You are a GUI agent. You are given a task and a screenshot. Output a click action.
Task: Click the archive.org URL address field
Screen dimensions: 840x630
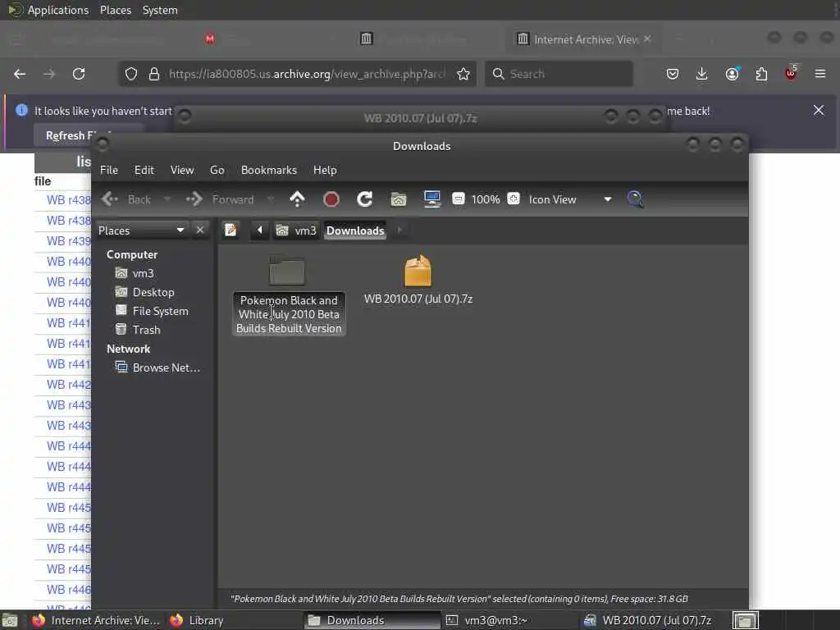[307, 74]
